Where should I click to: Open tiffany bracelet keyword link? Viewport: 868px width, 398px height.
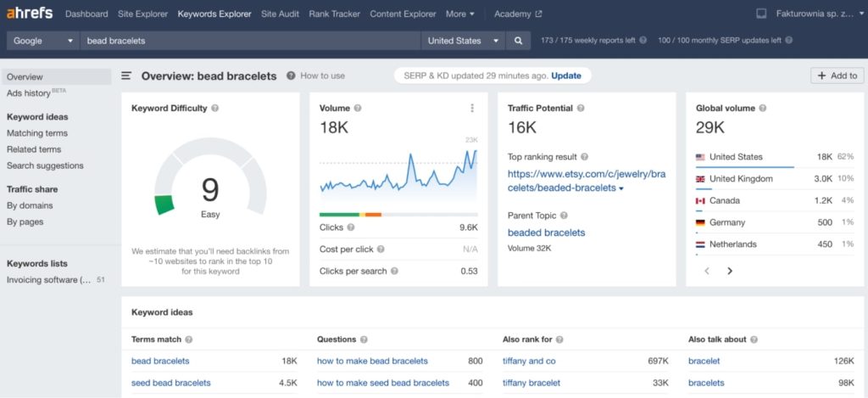531,383
